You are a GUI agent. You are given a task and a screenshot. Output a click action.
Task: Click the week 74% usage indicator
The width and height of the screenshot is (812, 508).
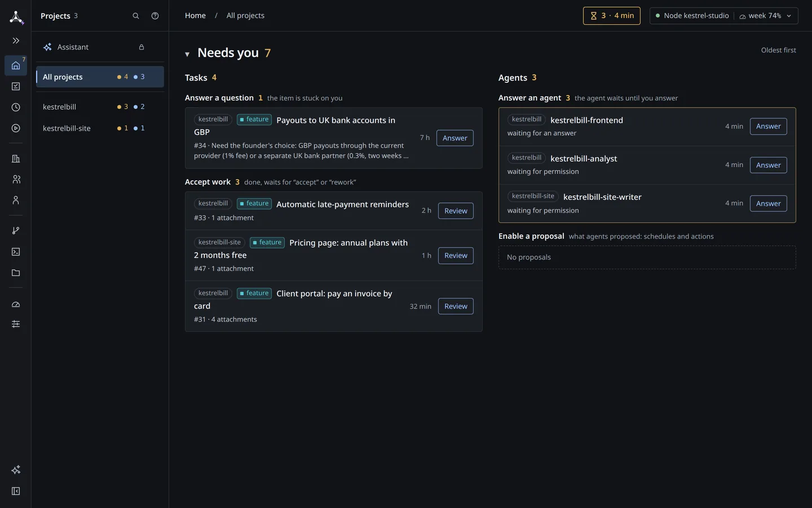click(x=760, y=16)
